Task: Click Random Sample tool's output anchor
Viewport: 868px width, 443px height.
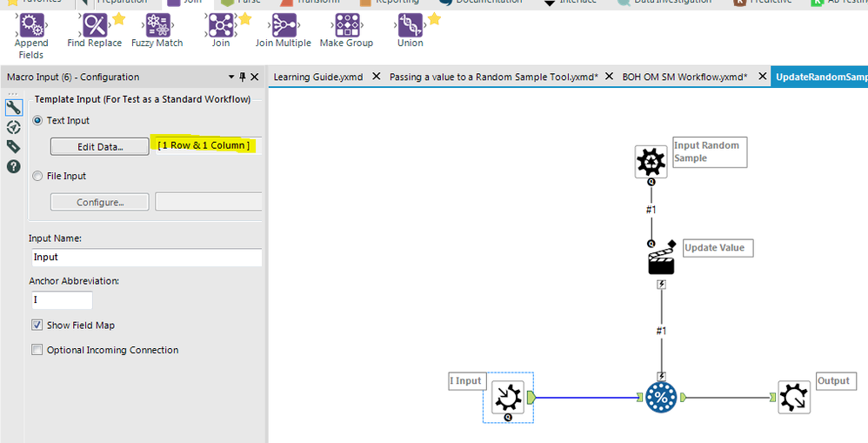Action: 683,397
